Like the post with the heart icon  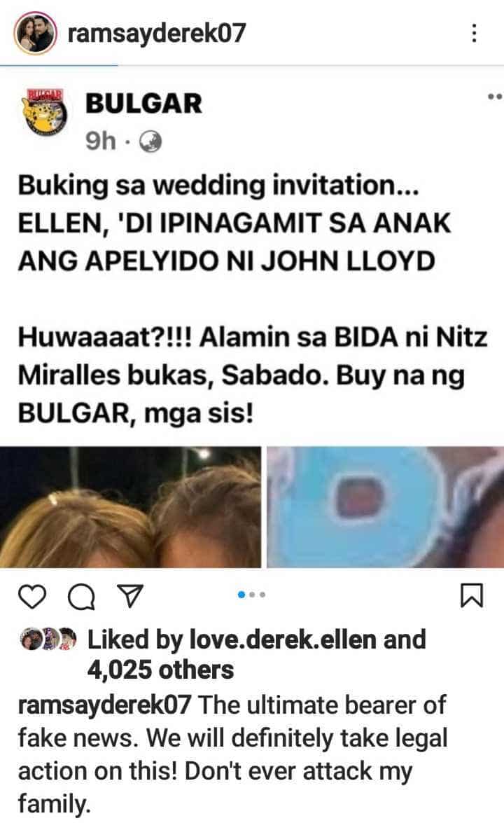point(32,597)
